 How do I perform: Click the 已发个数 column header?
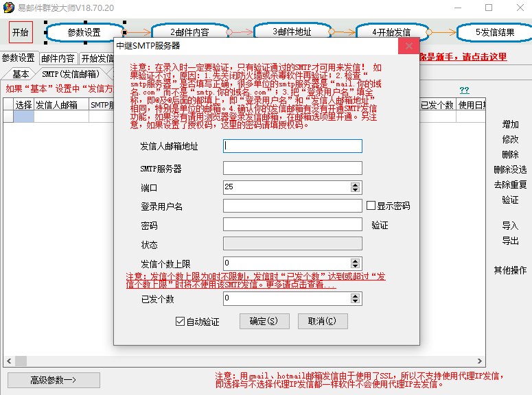(x=438, y=105)
